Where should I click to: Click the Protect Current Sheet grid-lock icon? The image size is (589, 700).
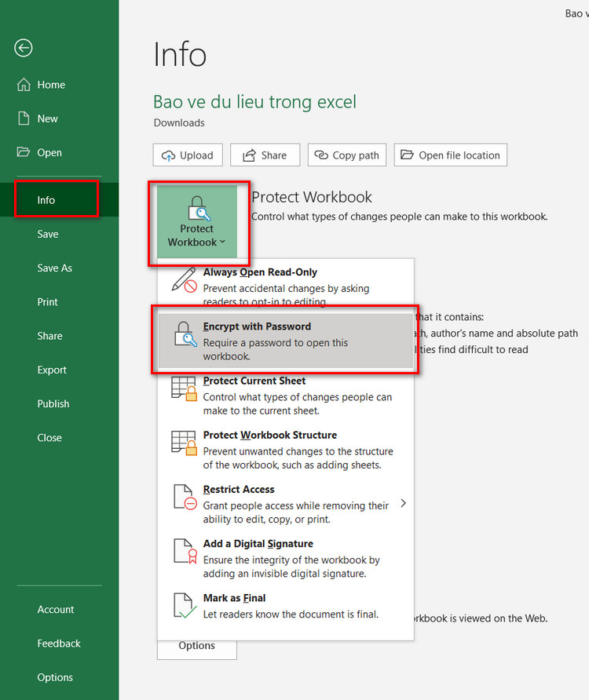click(x=184, y=388)
